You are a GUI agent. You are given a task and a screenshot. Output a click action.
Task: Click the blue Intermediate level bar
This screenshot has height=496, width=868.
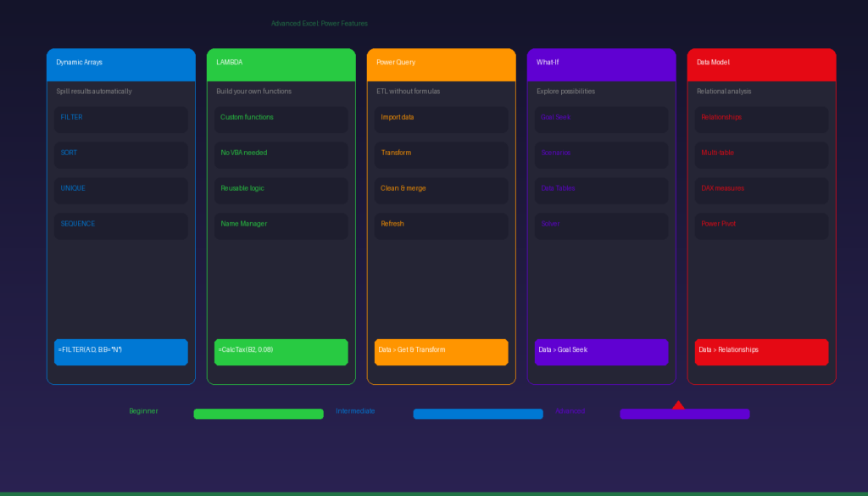point(478,414)
